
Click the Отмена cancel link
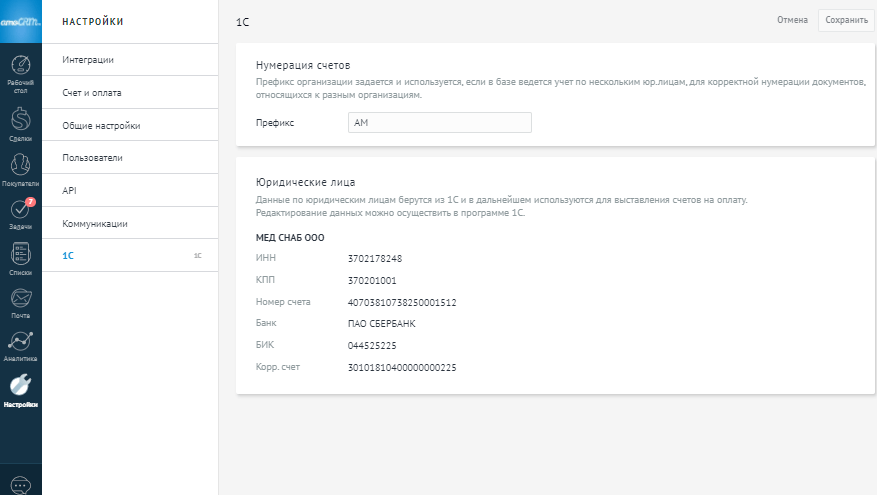coord(792,20)
